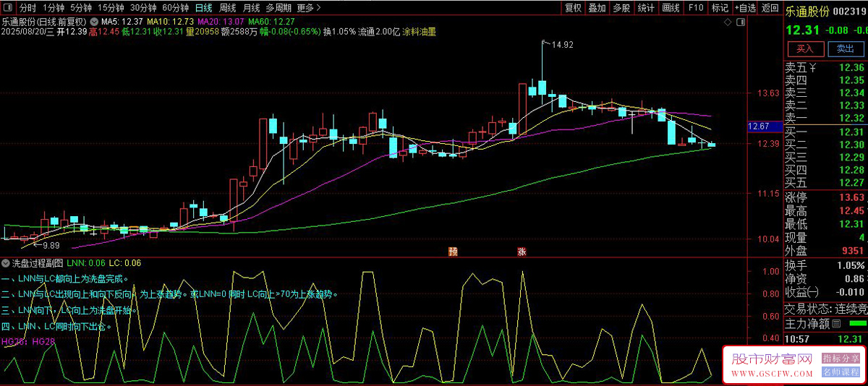Select the 卖五 12.36 order row
Image resolution: width=868 pixels, height=386 pixels.
pos(826,68)
